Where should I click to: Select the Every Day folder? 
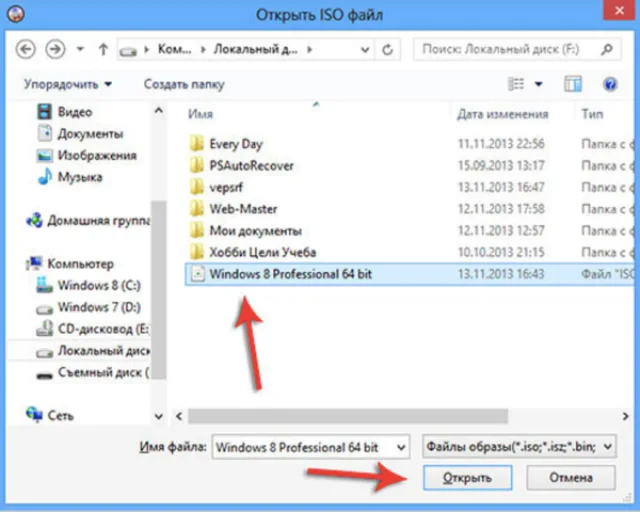pos(236,144)
